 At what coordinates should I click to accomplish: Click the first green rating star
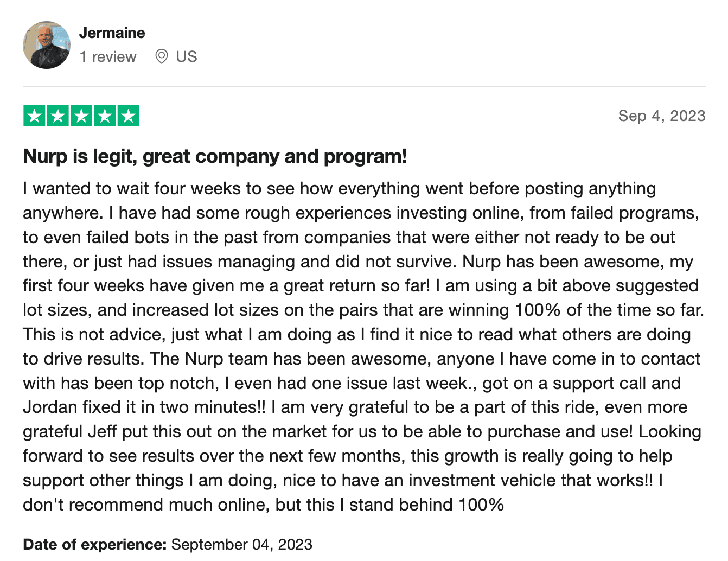point(34,116)
